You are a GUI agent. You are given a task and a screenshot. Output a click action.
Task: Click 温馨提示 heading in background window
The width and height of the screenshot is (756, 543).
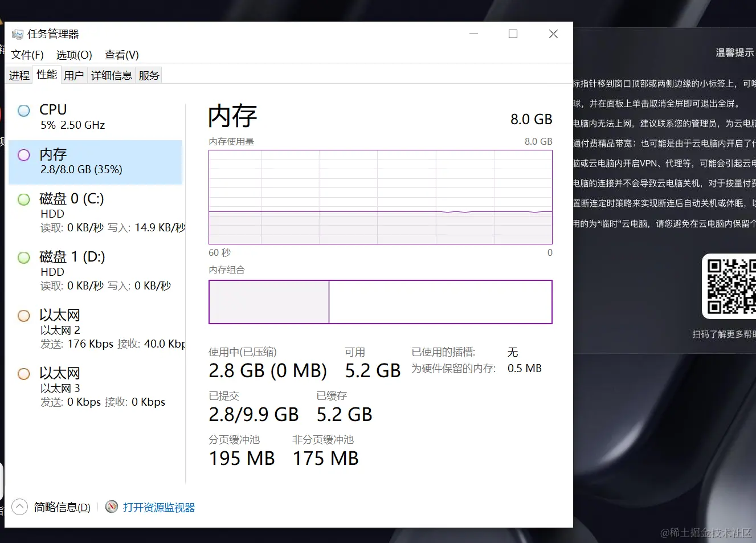[x=734, y=52]
